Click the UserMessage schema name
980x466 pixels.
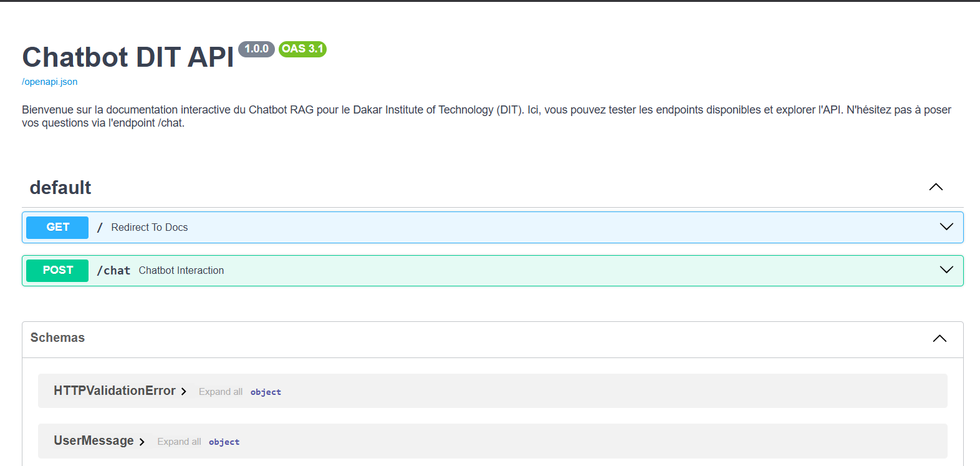coord(94,440)
